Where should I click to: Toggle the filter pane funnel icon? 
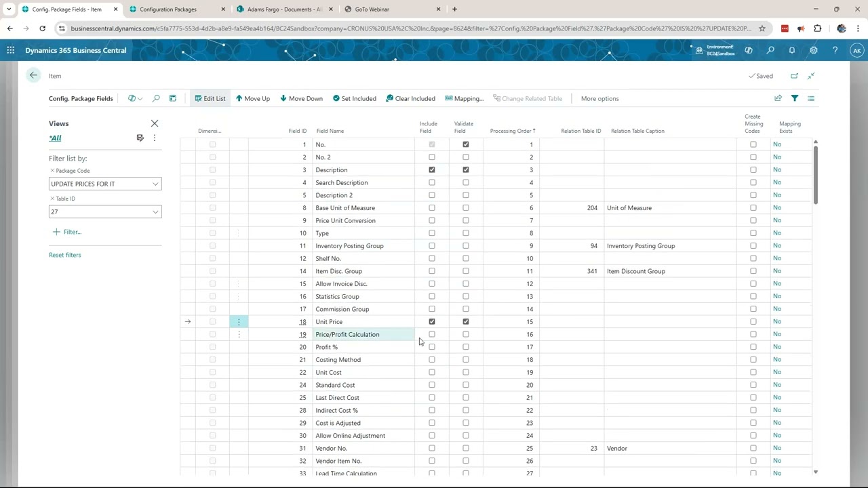click(795, 98)
